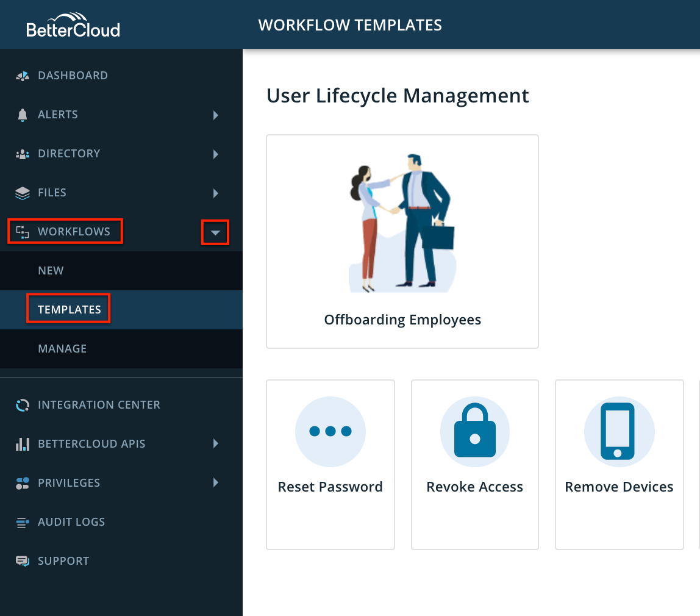This screenshot has width=700, height=616.
Task: Open Directory using its people icon
Action: 22,153
